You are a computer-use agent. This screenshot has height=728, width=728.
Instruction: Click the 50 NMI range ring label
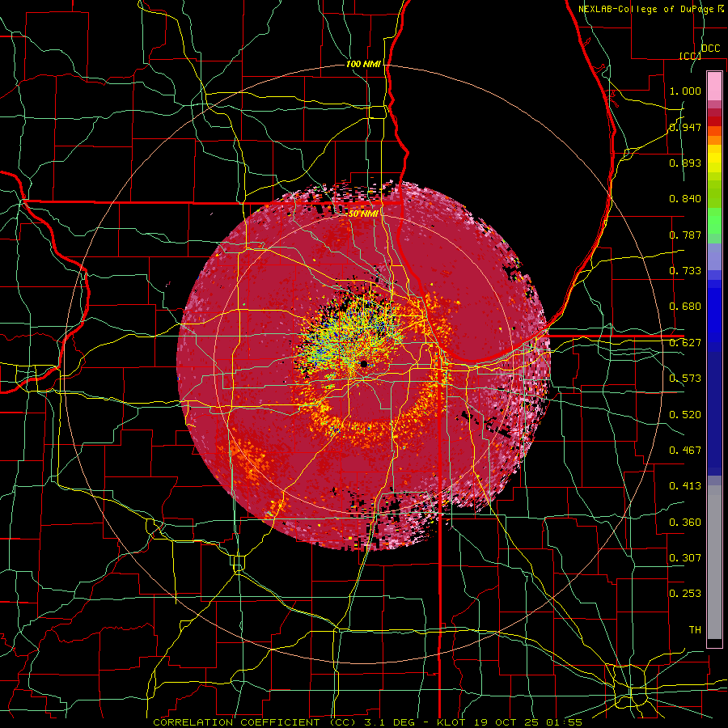363,214
